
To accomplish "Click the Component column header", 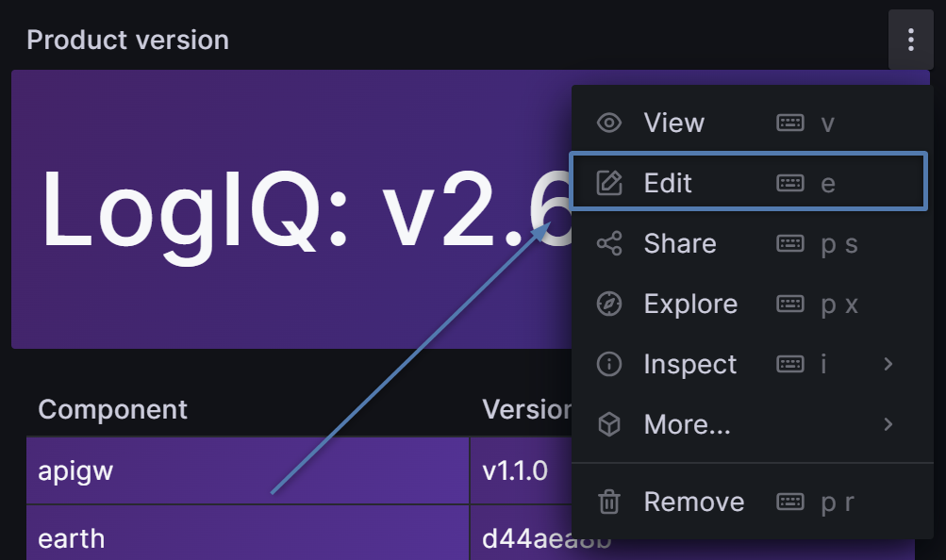I will pyautogui.click(x=112, y=409).
